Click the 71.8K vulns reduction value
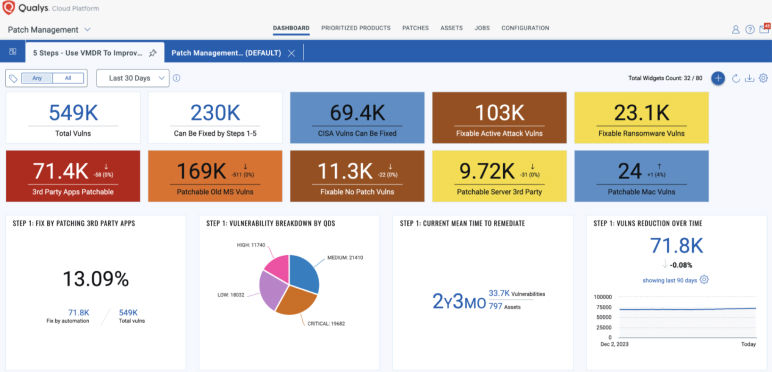The image size is (772, 372). (677, 245)
